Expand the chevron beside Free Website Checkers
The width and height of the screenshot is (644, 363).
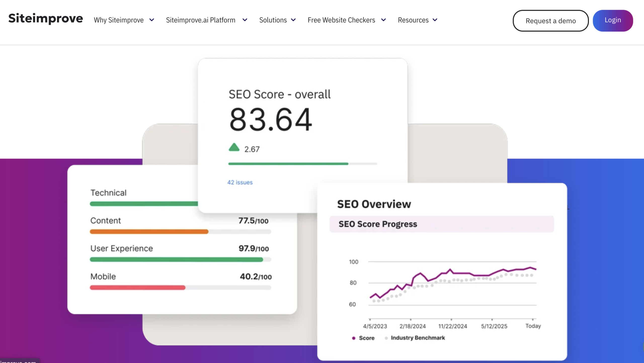(x=383, y=20)
